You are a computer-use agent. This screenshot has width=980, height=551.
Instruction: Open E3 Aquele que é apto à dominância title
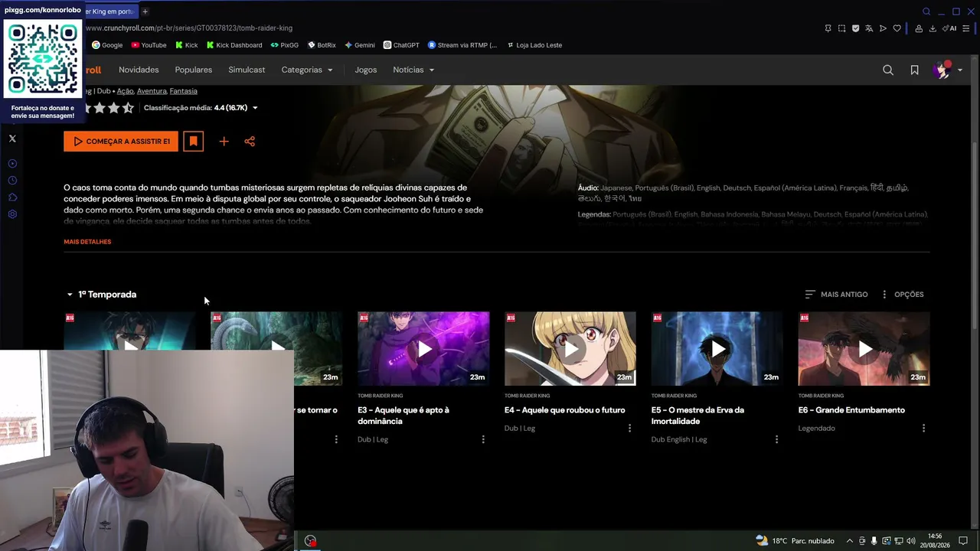coord(403,416)
